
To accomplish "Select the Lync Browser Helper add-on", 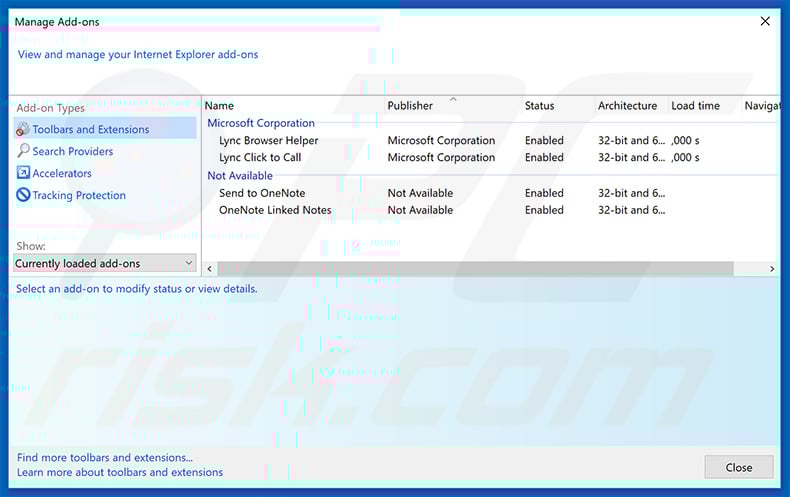I will [269, 141].
